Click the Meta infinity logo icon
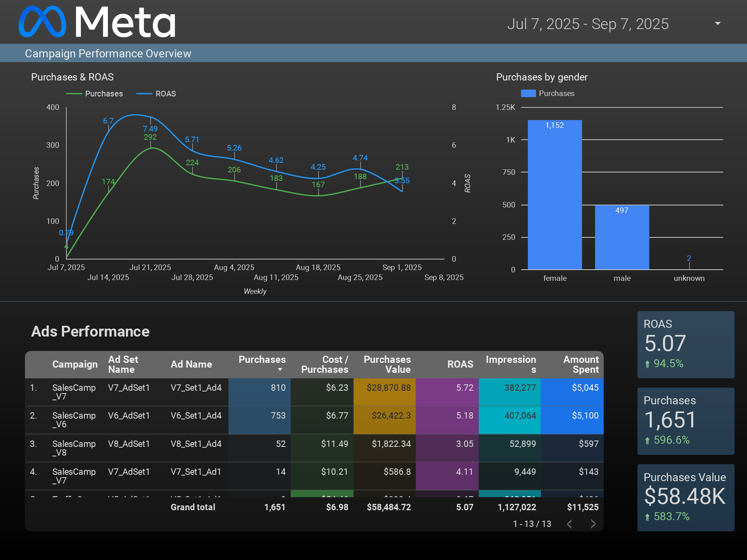747x560 pixels. (42, 22)
